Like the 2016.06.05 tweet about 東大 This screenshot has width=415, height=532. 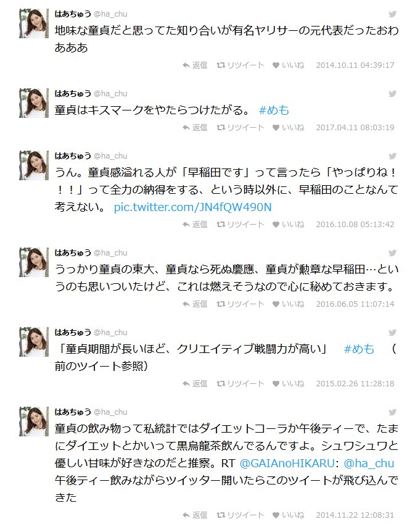[x=289, y=304]
